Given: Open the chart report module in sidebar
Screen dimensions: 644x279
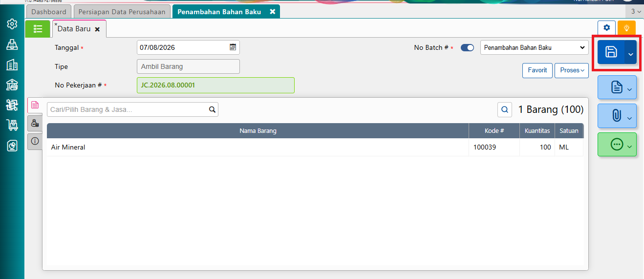Looking at the screenshot, I should click(x=12, y=146).
